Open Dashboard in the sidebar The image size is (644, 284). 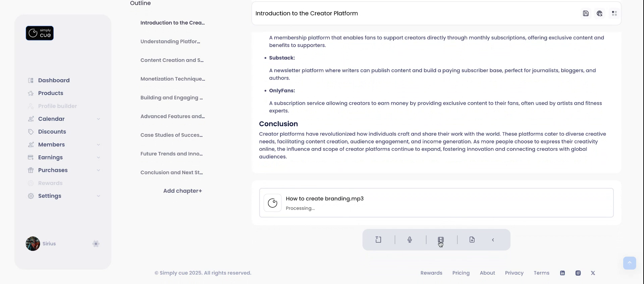coord(54,80)
